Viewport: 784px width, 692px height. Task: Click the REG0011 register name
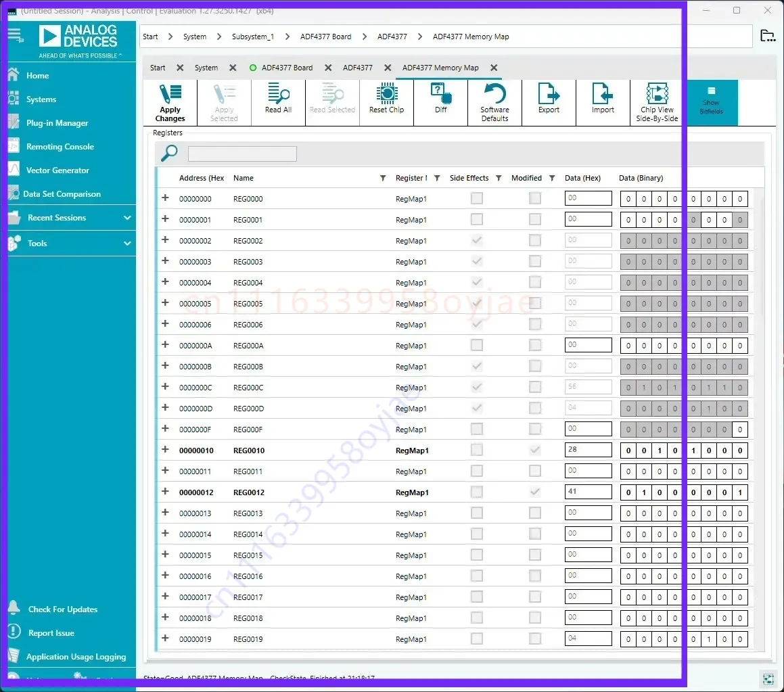(248, 471)
